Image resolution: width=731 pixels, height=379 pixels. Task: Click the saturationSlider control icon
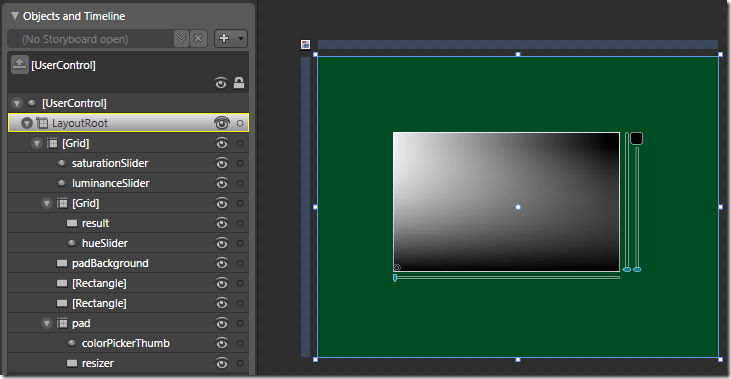point(62,163)
